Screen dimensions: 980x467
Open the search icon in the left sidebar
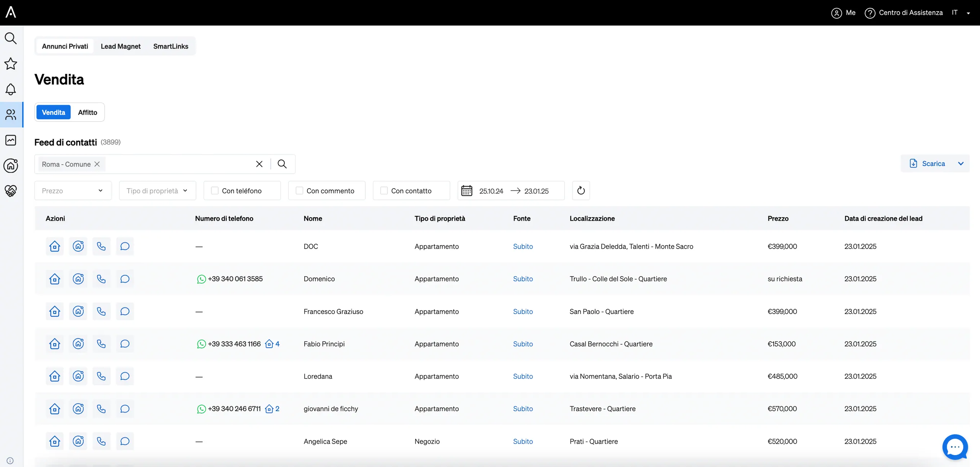tap(11, 38)
